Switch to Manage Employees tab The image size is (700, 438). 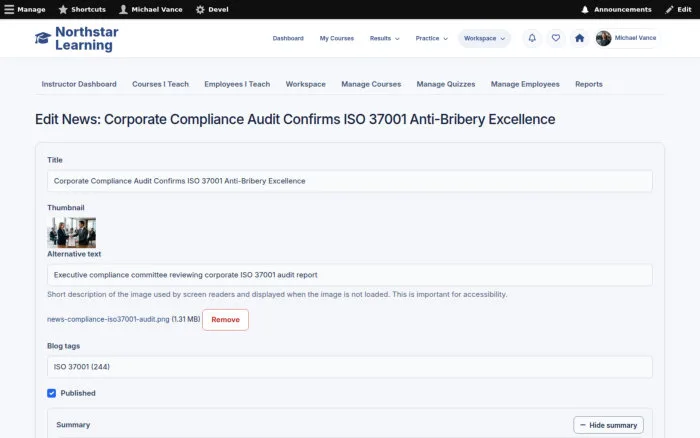(x=525, y=84)
